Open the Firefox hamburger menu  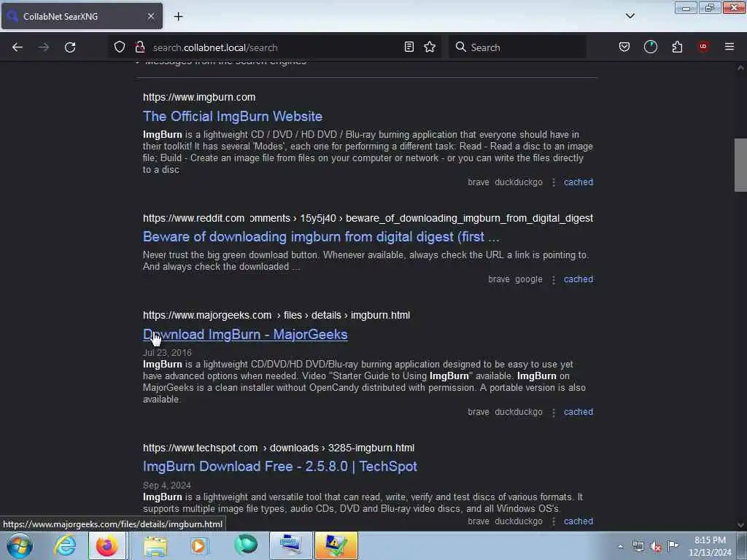click(729, 47)
